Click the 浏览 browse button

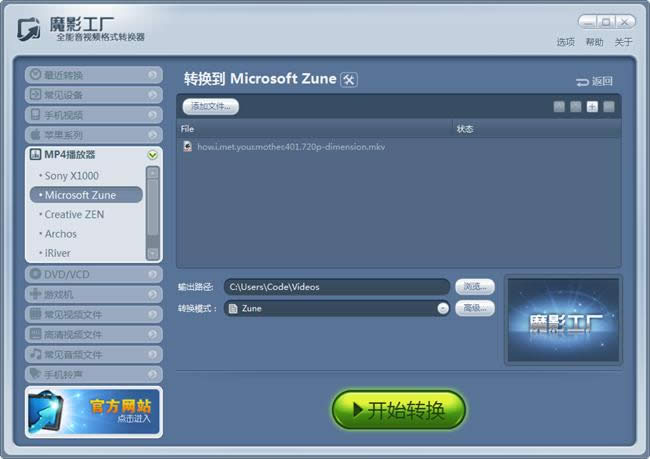click(x=475, y=287)
